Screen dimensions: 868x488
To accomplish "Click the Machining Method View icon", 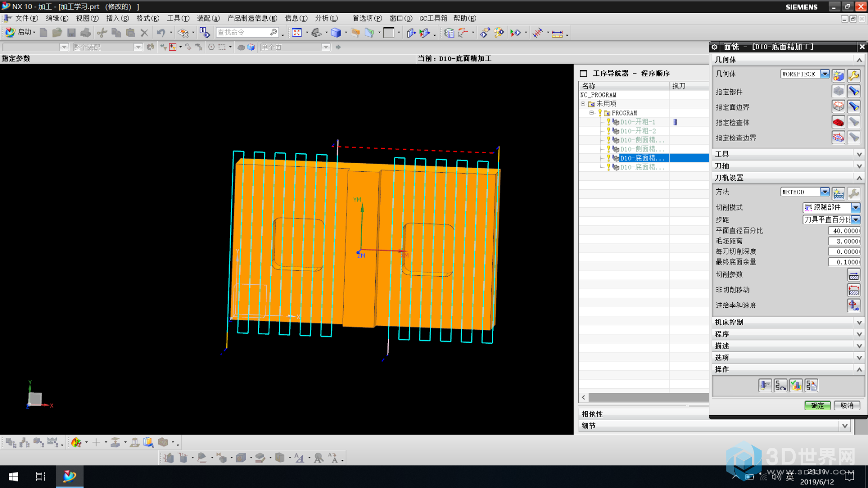I will tap(52, 442).
